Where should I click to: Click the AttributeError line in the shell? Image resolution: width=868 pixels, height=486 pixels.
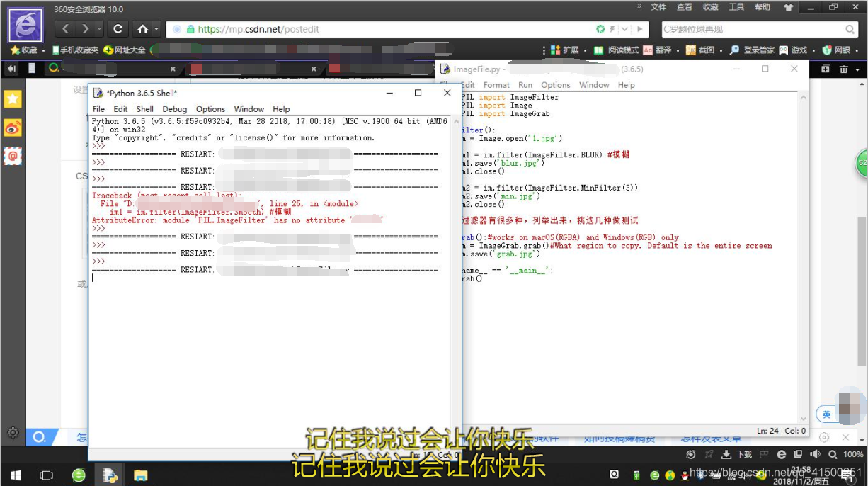238,220
